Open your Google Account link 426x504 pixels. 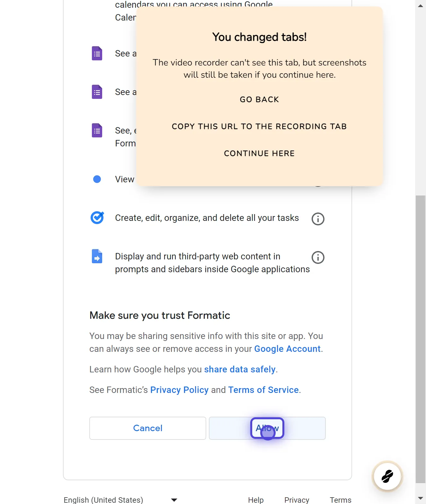click(287, 349)
